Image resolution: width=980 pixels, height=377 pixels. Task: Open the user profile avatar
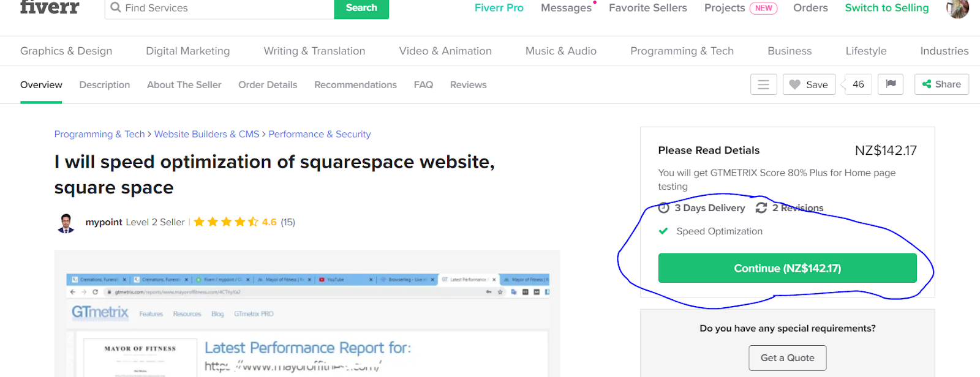pos(957,9)
